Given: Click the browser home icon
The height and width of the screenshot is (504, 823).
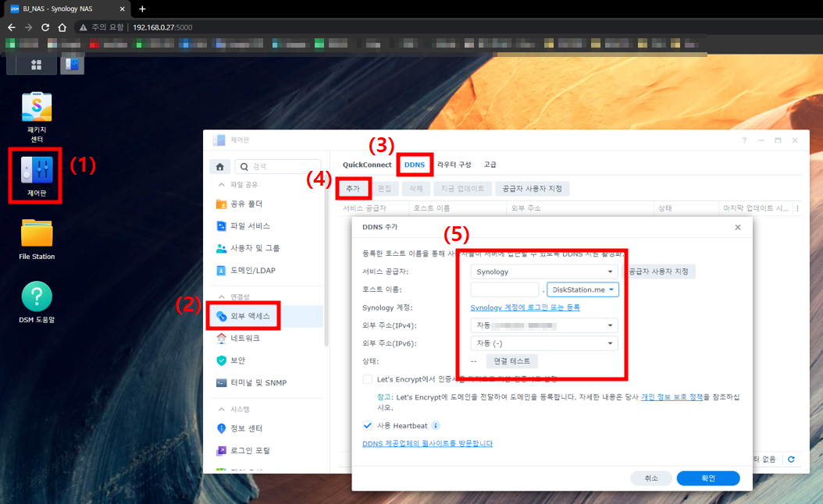Looking at the screenshot, I should coord(62,27).
